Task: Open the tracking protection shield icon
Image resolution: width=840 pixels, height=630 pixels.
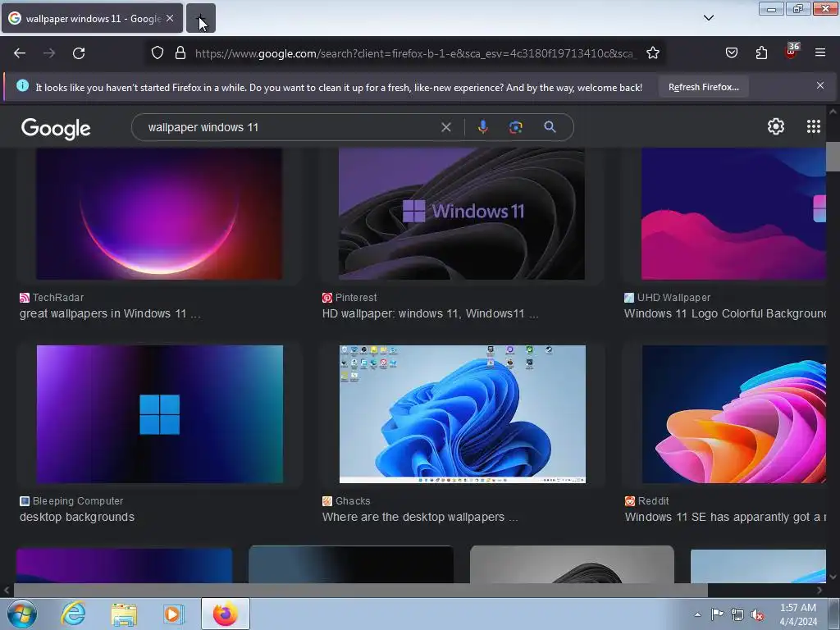Action: pyautogui.click(x=157, y=52)
